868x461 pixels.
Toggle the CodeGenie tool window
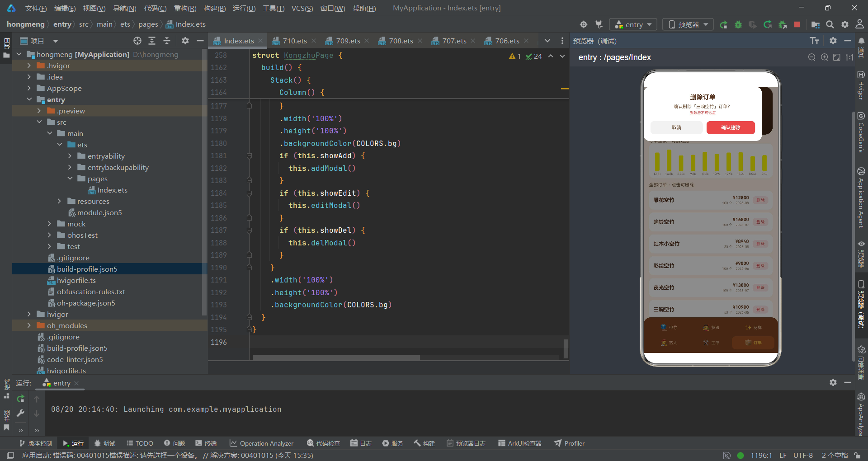point(861,132)
